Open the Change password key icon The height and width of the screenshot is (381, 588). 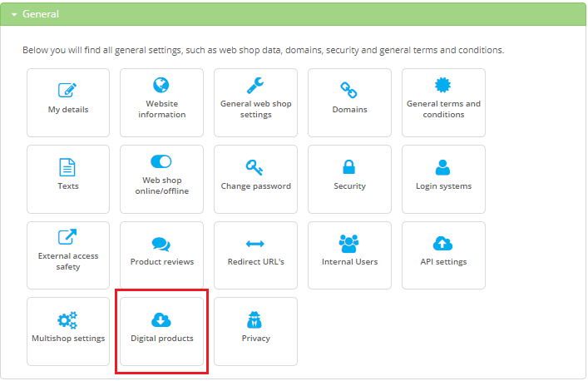(x=255, y=167)
